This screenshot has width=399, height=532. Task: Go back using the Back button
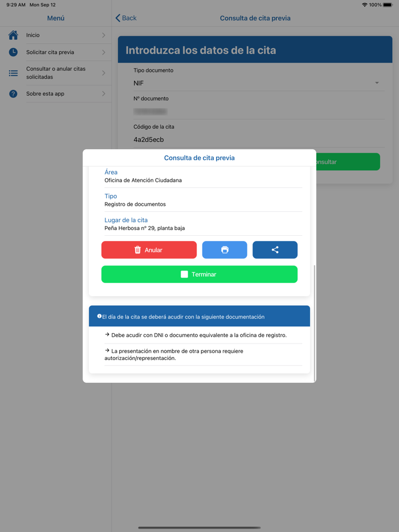coord(126,18)
